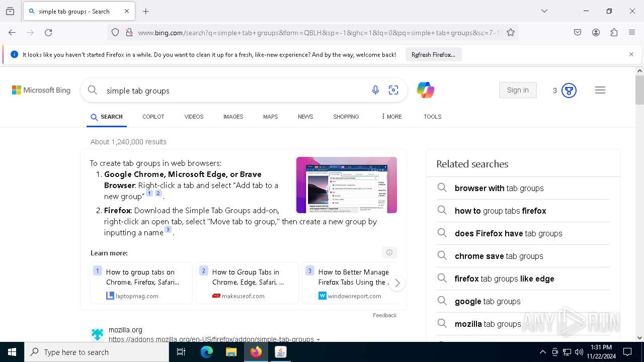
Task: Switch to the NEWS tab
Action: pyautogui.click(x=305, y=117)
